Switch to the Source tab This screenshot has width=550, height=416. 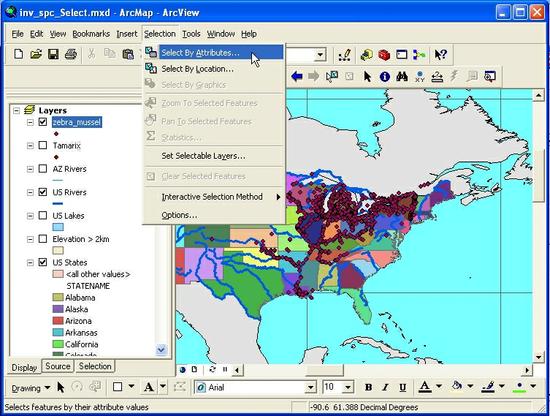[58, 366]
